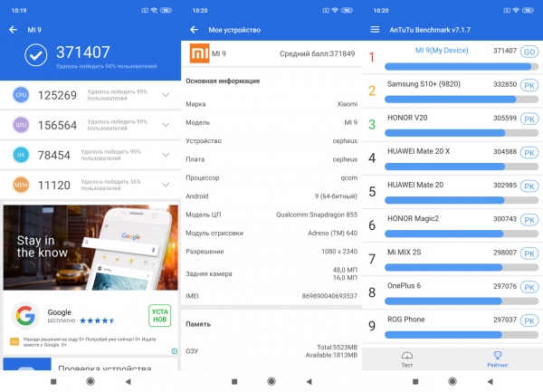The width and height of the screenshot is (543, 392).
Task: Tap the Средний балл:371849 text
Action: pyautogui.click(x=318, y=53)
